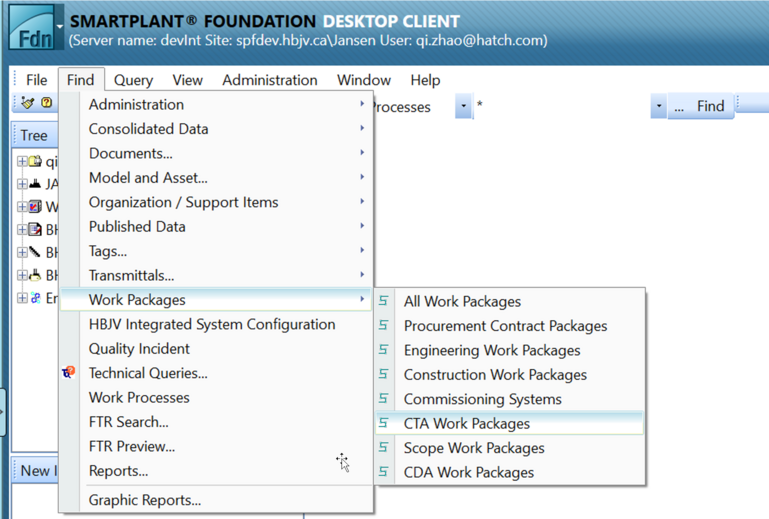Choose Work Processes from the Find menu
This screenshot has width=769, height=519.
pyautogui.click(x=216, y=397)
